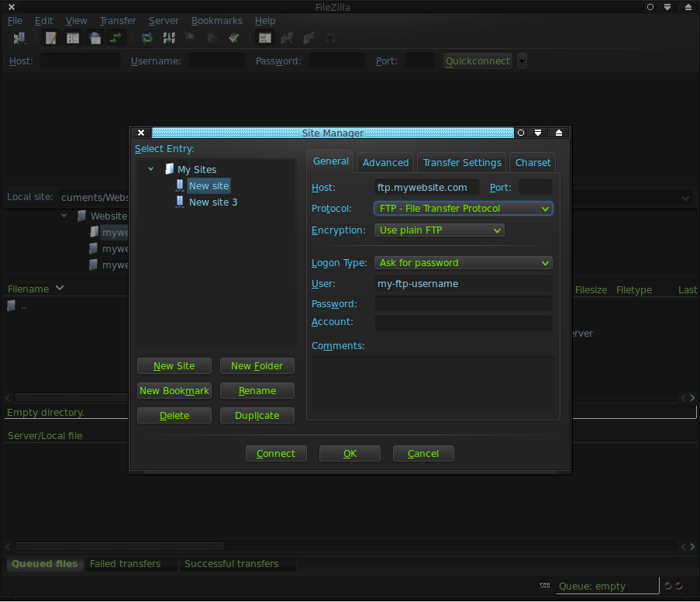Open the Encryption dropdown

tap(440, 230)
